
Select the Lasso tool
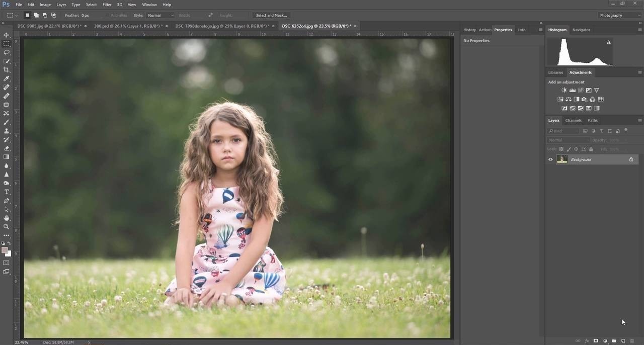pos(7,52)
